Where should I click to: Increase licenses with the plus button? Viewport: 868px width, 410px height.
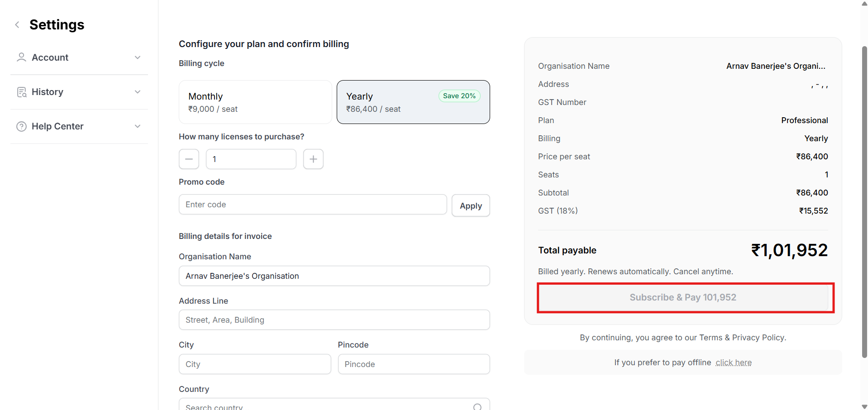313,159
